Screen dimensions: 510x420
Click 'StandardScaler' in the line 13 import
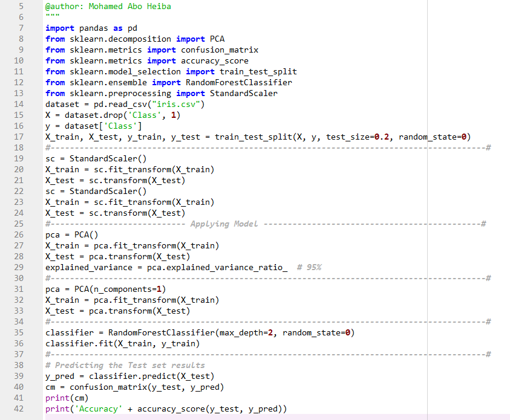244,94
